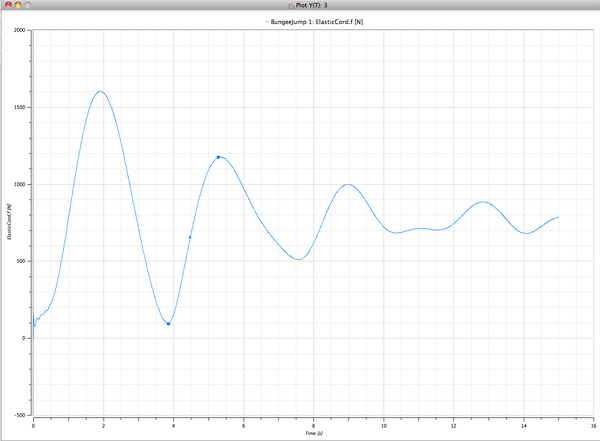
Task: Click the first curve peak near 1600 N
Action: pyautogui.click(x=100, y=91)
